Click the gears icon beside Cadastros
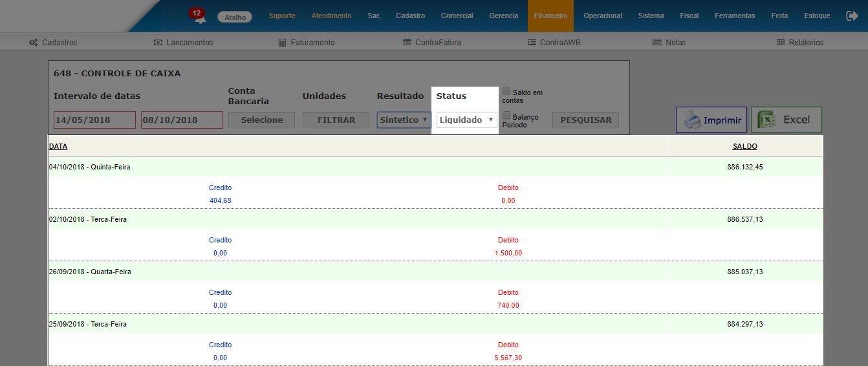Viewport: 868px width, 366px height. [x=34, y=43]
